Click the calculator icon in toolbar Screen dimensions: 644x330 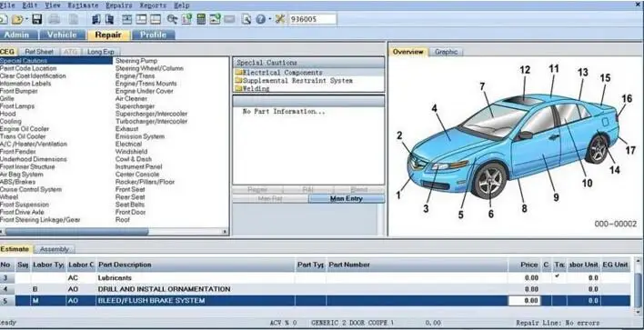[x=201, y=19]
